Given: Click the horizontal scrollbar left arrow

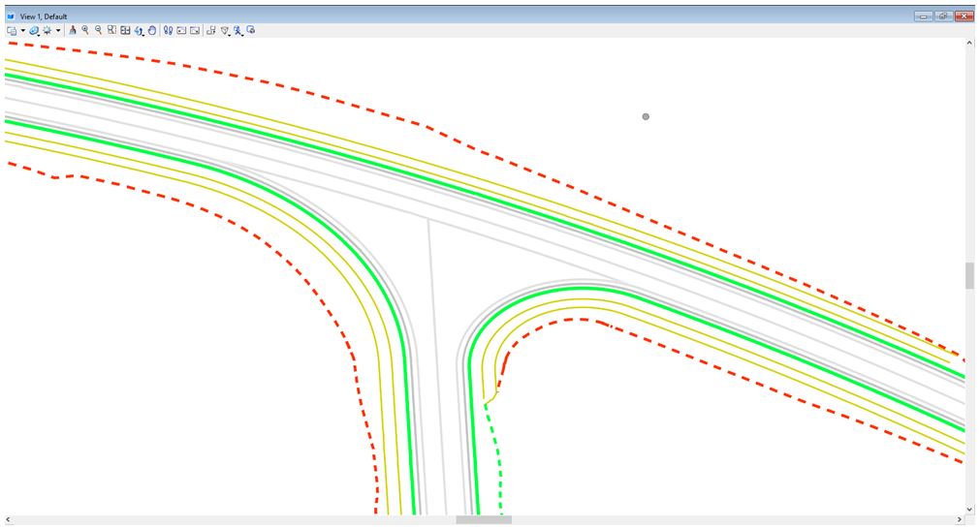Looking at the screenshot, I should click(x=8, y=519).
